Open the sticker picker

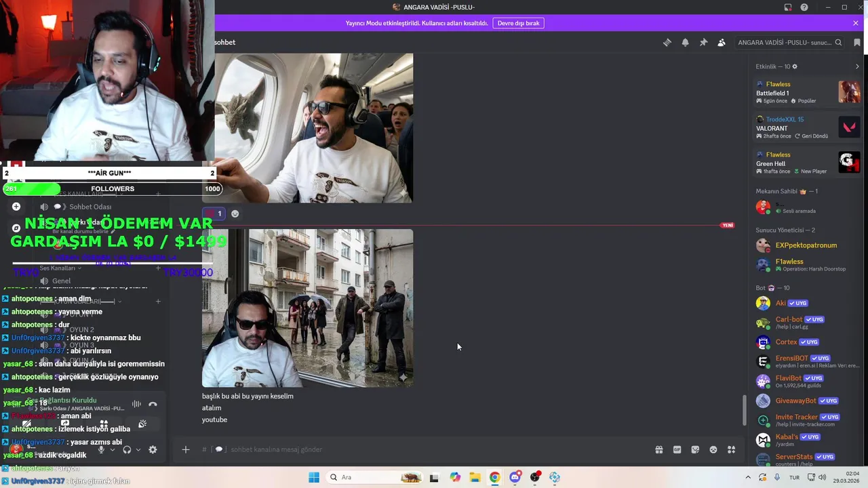coord(695,449)
